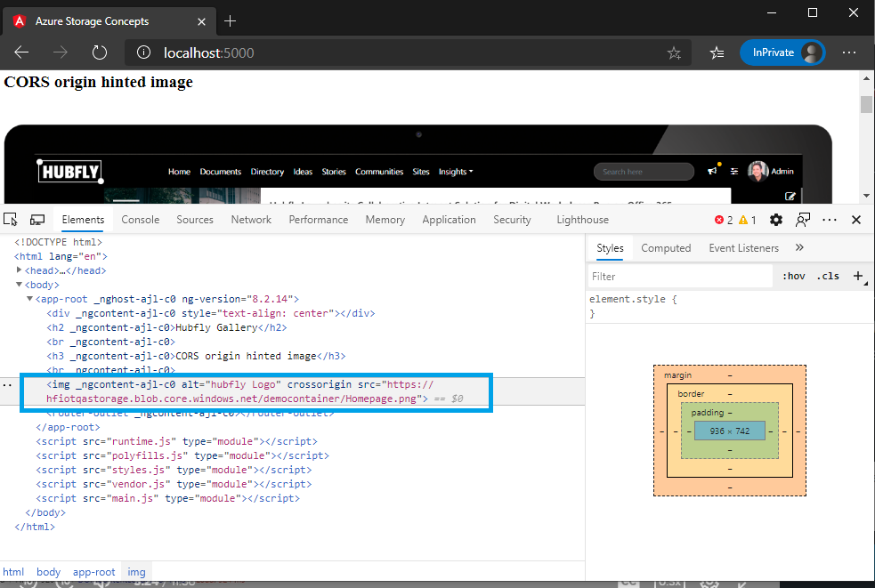Open DevTools settings gear
The image size is (875, 588).
776,220
